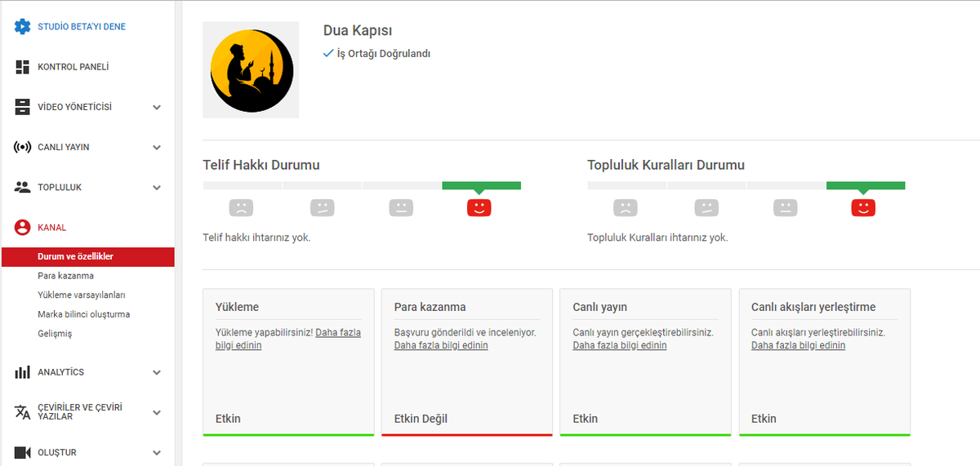
Task: Click the red smiley under Telif Hakkı Durumu
Action: (479, 207)
